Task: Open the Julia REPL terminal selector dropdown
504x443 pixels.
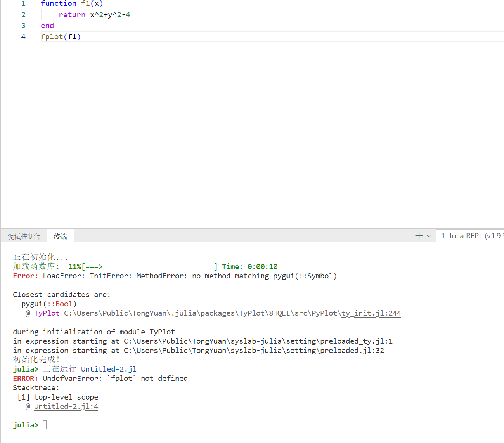Action: coord(470,236)
